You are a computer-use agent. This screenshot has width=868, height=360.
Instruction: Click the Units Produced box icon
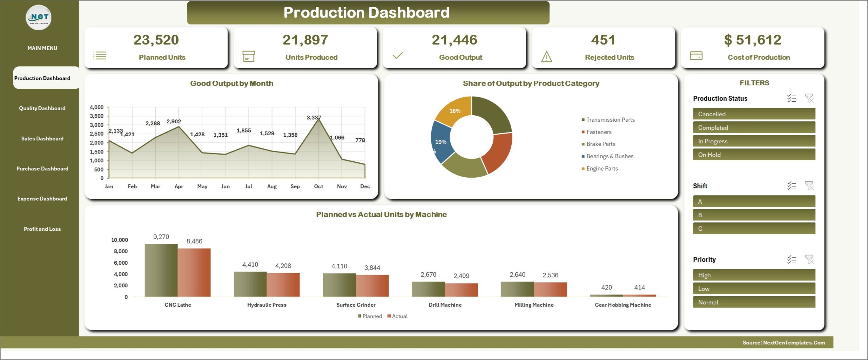(x=249, y=56)
